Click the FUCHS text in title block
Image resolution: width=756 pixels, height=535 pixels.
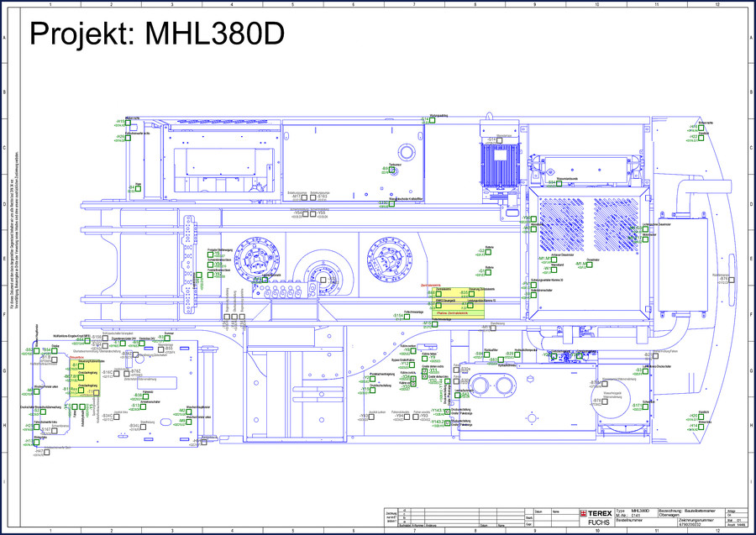coord(598,522)
